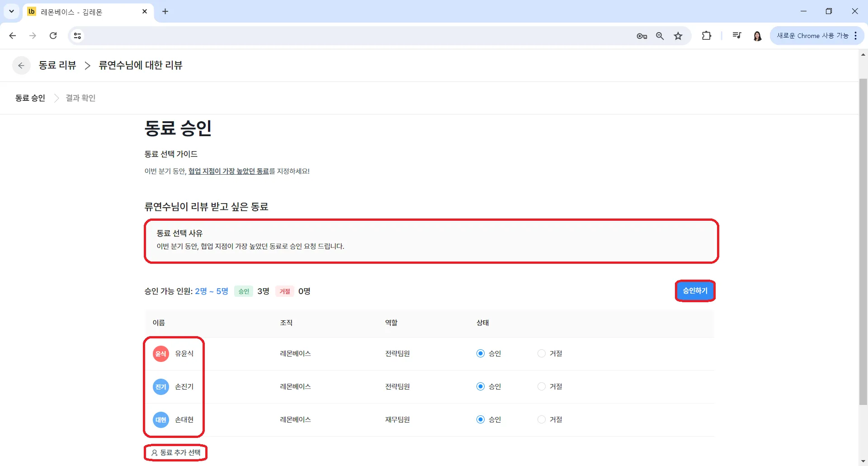Viewport: 868px width, 466px height.
Task: Click the back arrow beside 동료 리뷰
Action: [21, 66]
